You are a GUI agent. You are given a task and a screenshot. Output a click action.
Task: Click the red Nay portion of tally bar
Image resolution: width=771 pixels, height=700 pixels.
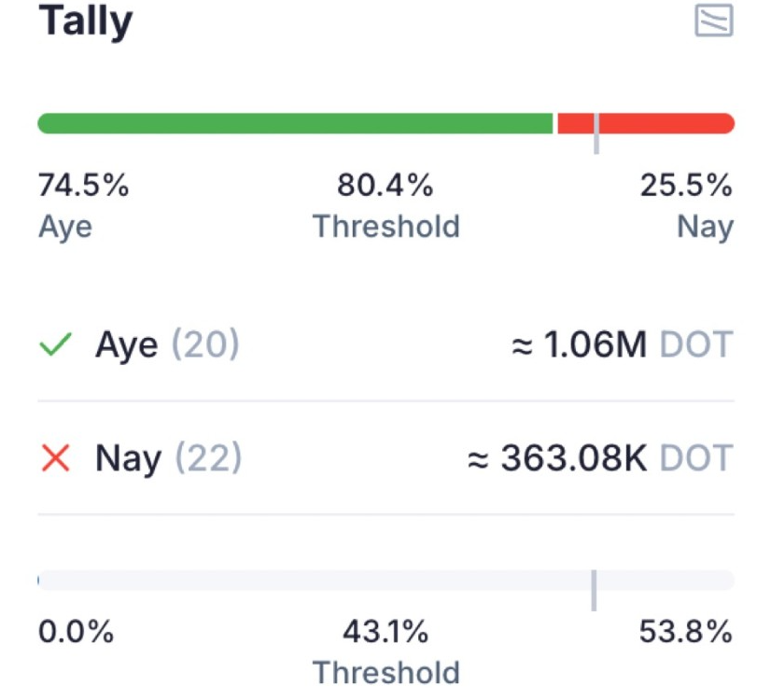coord(667,124)
